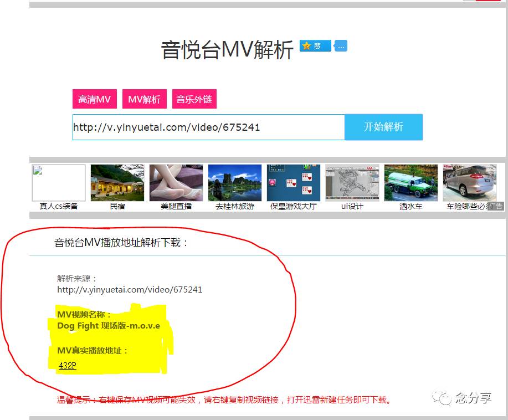Click the 民宿 caption link

pos(117,206)
